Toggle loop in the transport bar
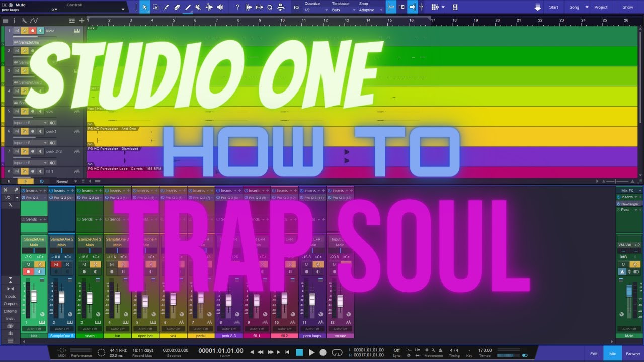Screen dimensions: 644x362 [x=338, y=352]
